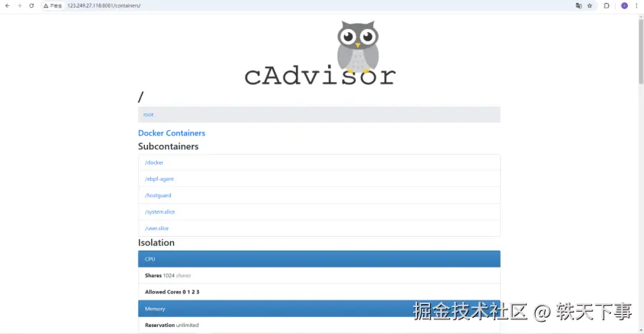Click the browser forward arrow

(x=19, y=5)
